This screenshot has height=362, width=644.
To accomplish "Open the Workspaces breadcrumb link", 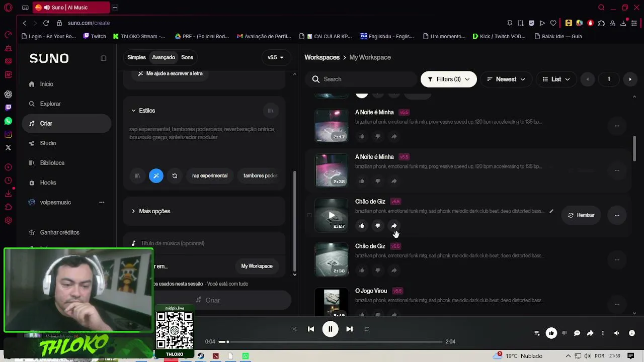I will click(322, 57).
